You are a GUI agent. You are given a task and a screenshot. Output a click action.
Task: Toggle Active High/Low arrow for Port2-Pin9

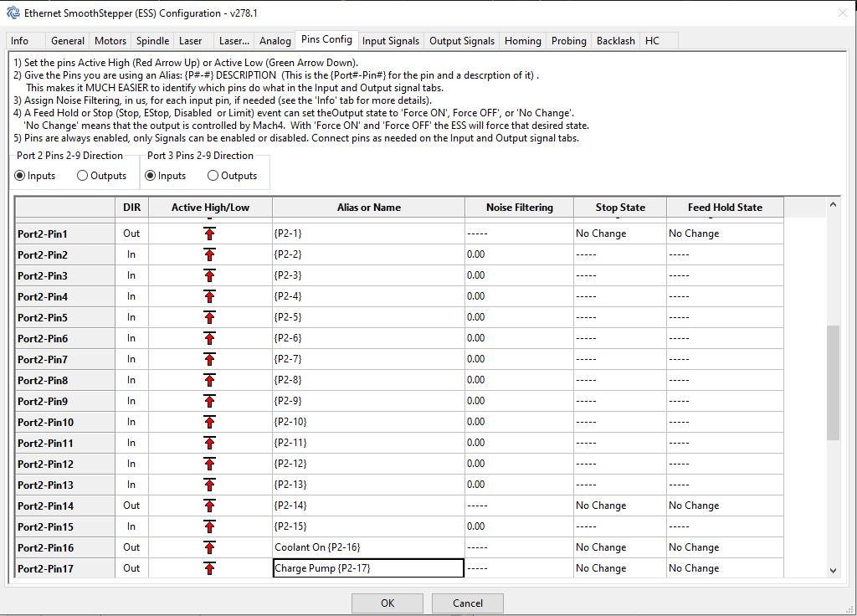pyautogui.click(x=209, y=401)
